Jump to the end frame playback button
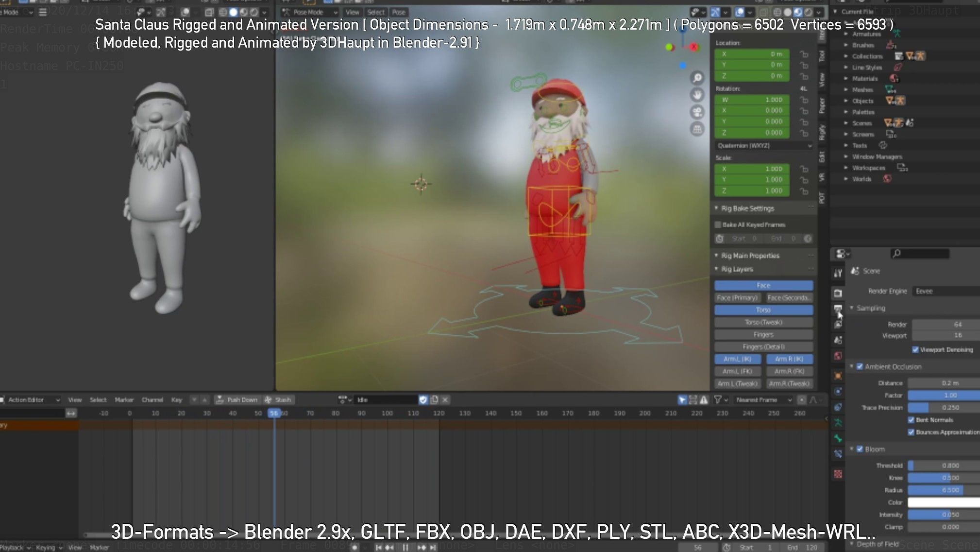The width and height of the screenshot is (980, 552). (433, 548)
